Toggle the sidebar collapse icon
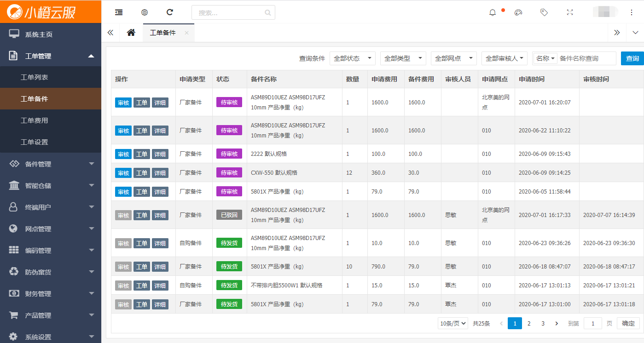The width and height of the screenshot is (644, 343). pos(119,12)
